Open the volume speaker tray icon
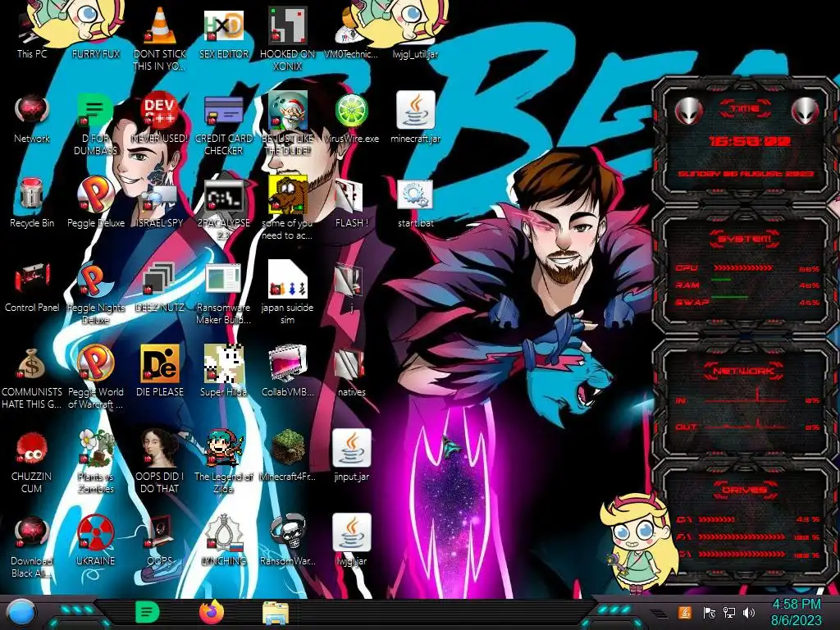The width and height of the screenshot is (840, 630). click(749, 612)
